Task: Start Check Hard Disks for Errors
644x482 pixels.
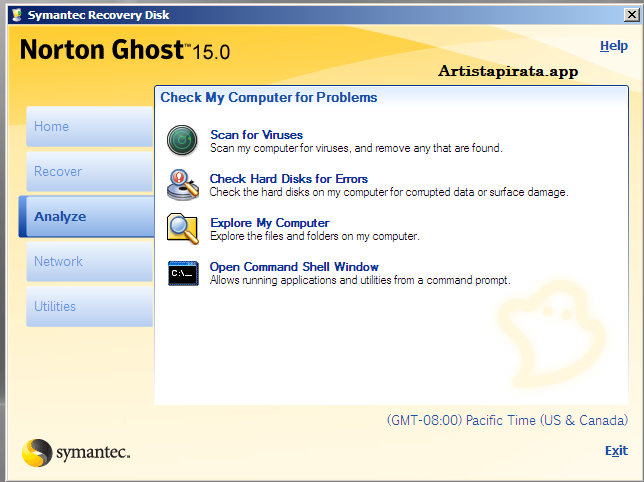Action: coord(289,179)
